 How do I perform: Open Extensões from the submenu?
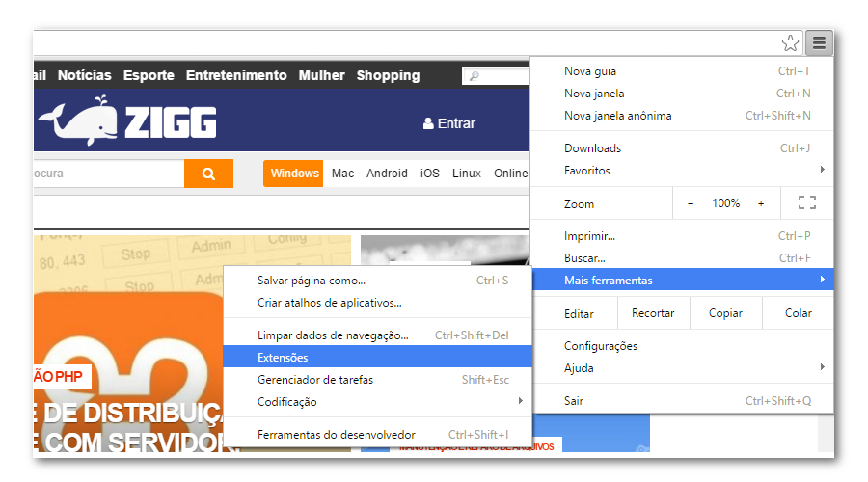pos(377,358)
